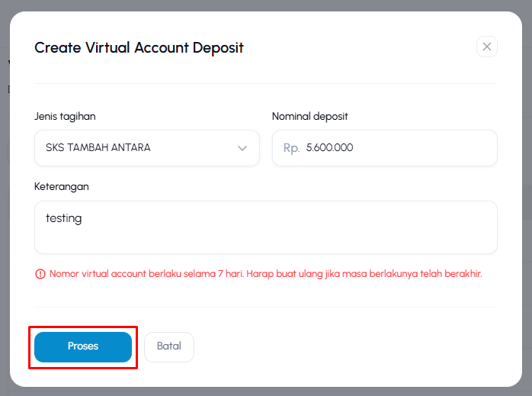Click the Nominal deposit label
Image resolution: width=532 pixels, height=396 pixels.
309,117
